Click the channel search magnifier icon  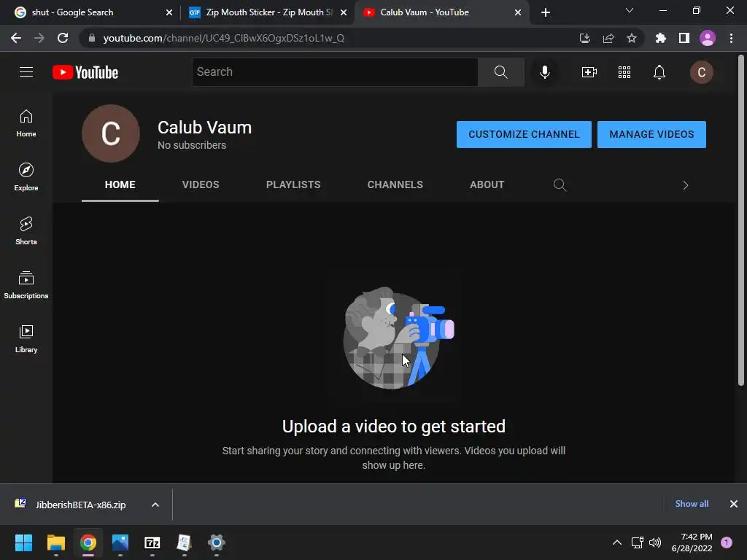coord(560,184)
